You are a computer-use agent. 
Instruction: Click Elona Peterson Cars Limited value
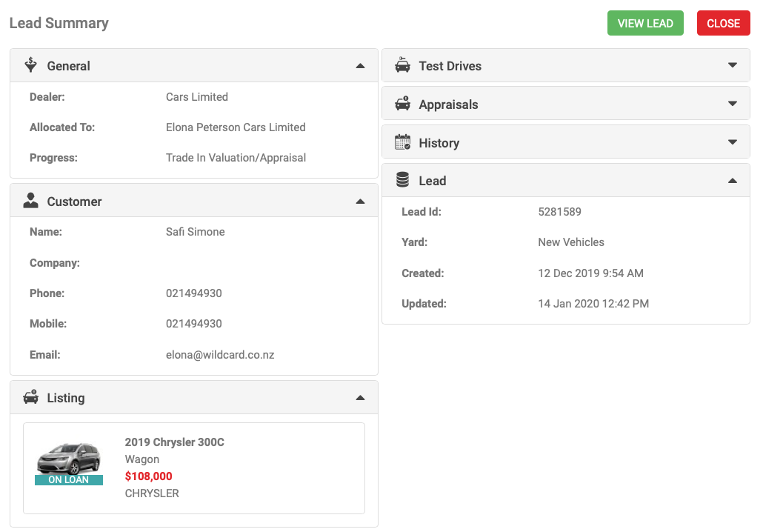236,127
